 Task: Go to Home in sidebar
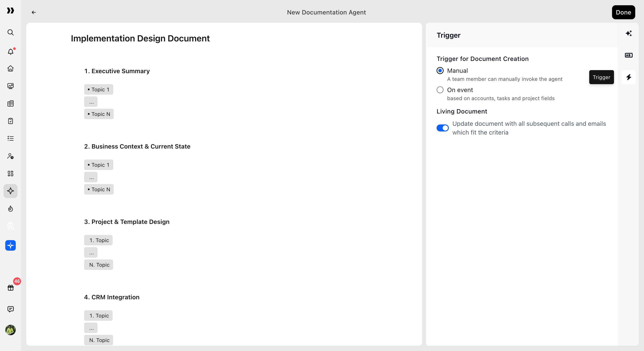pos(11,68)
